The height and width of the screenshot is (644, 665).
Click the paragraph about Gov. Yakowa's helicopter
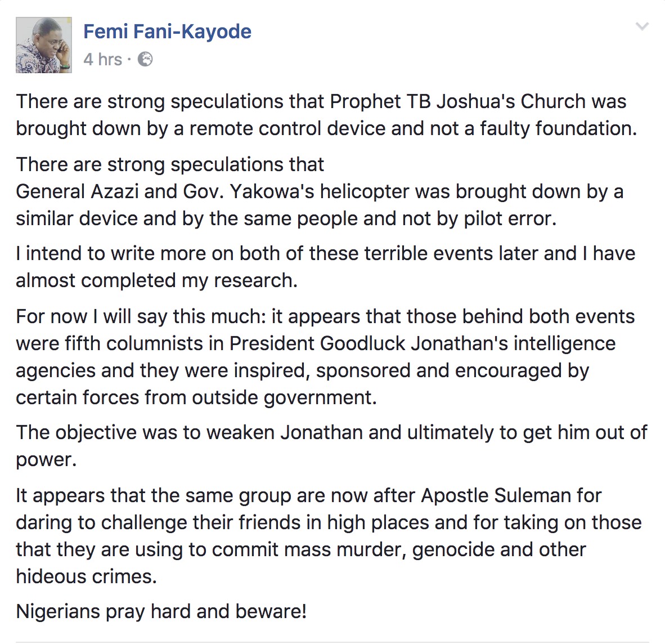pos(320,191)
